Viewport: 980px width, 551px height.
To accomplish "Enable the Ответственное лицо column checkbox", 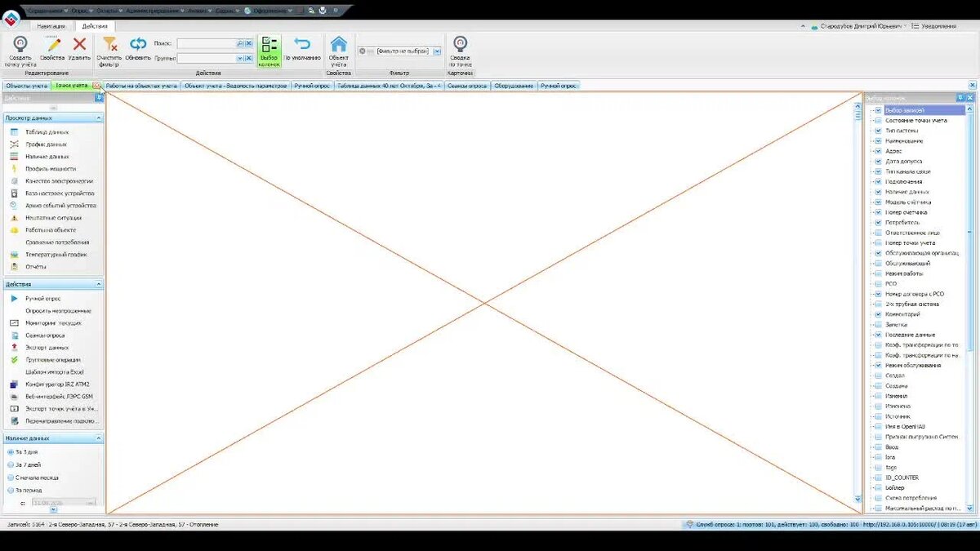I will (878, 233).
